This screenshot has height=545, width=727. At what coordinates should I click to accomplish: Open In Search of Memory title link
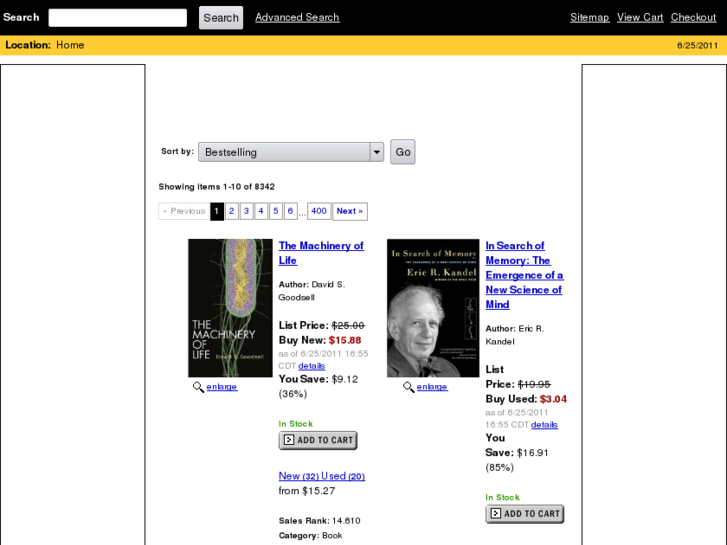pyautogui.click(x=524, y=275)
